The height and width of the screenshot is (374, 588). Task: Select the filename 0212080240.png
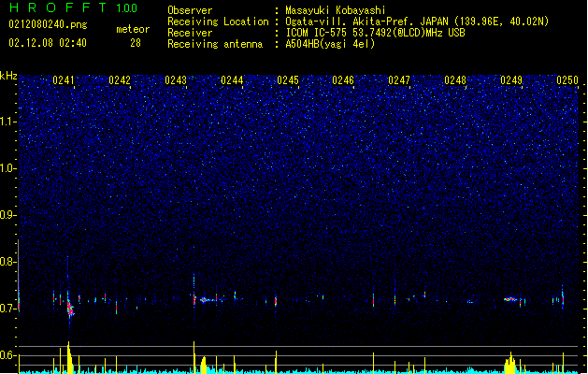(x=48, y=24)
